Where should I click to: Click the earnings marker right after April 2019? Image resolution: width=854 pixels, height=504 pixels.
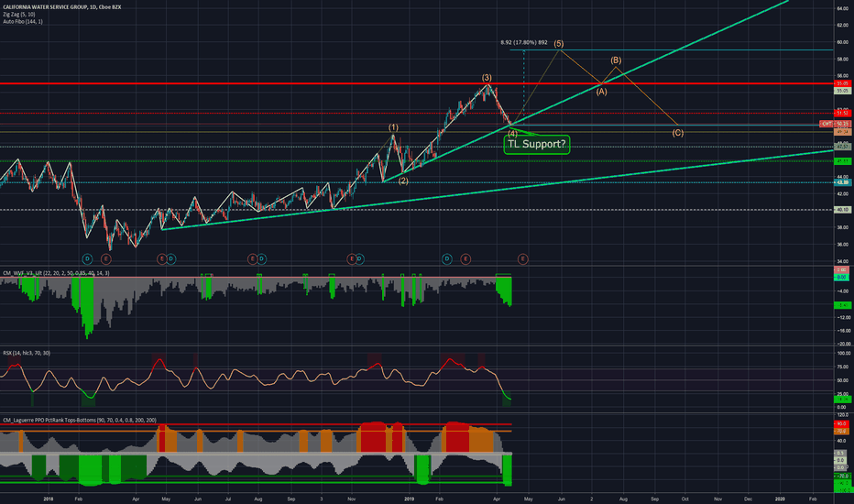522,258
